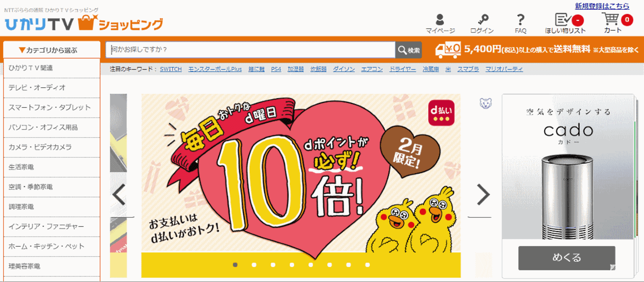Click the めくる button under cado ad

(x=567, y=258)
